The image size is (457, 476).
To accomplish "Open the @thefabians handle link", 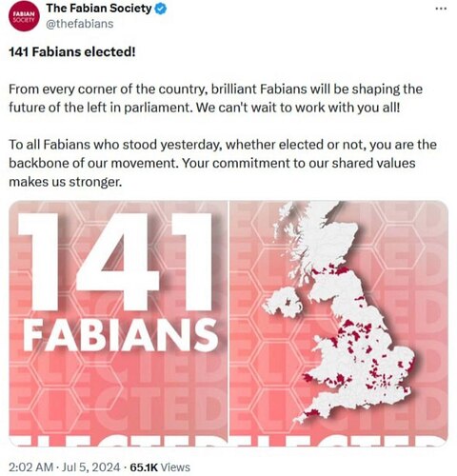I will click(x=80, y=24).
